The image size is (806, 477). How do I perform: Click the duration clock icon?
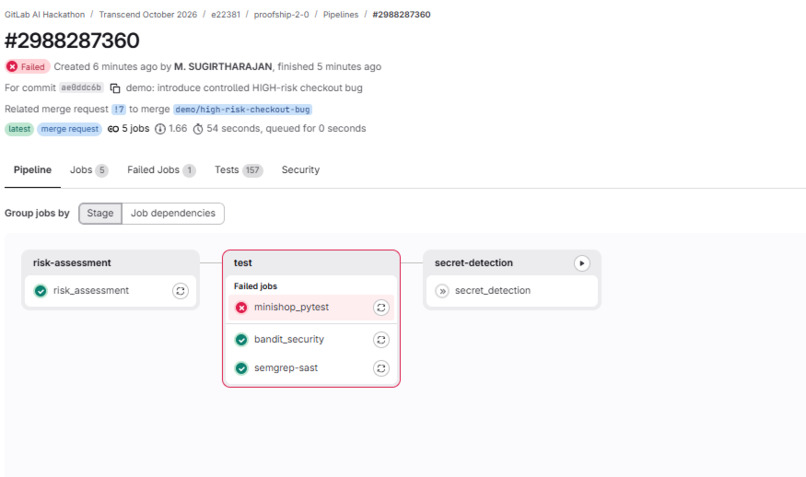pyautogui.click(x=198, y=129)
